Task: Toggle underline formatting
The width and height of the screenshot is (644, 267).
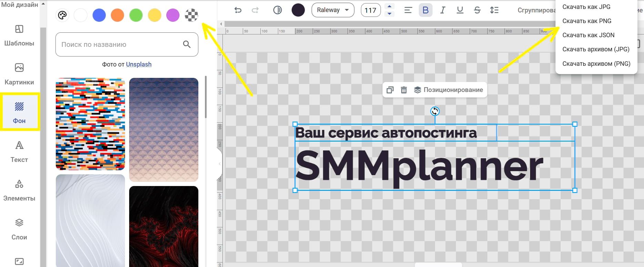Action: pos(460,10)
